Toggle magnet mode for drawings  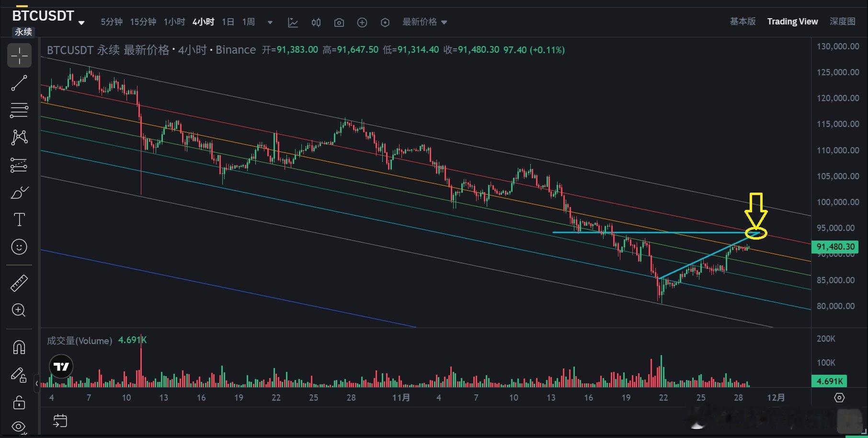[x=19, y=347]
